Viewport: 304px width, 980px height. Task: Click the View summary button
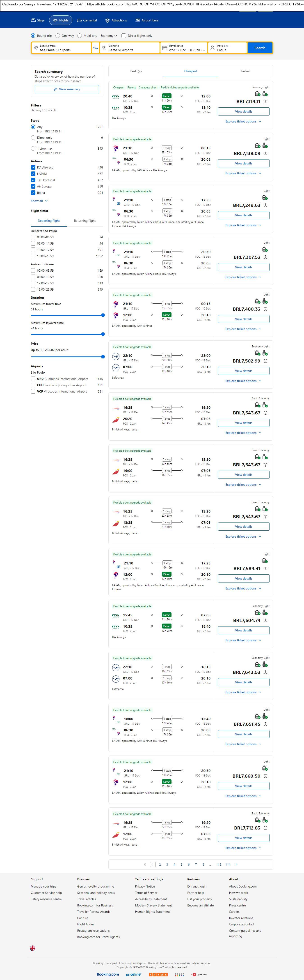point(67,89)
